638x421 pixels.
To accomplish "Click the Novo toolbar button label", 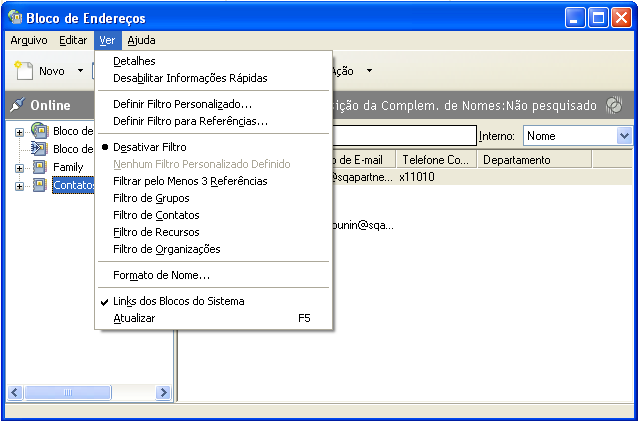I will click(x=52, y=71).
